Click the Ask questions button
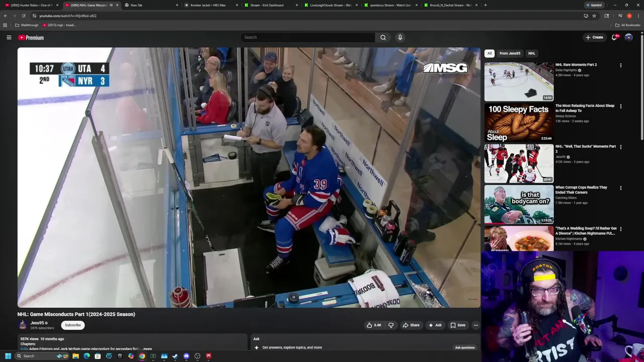 point(464,347)
